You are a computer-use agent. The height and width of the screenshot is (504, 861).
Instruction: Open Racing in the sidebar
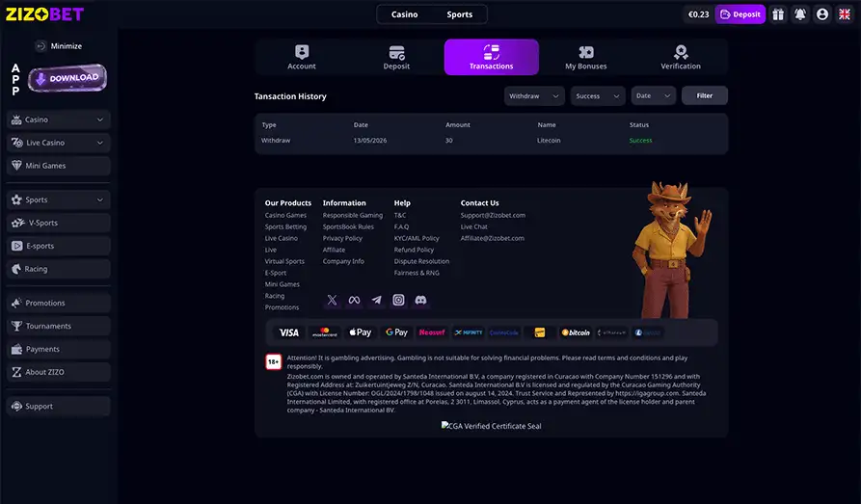58,269
